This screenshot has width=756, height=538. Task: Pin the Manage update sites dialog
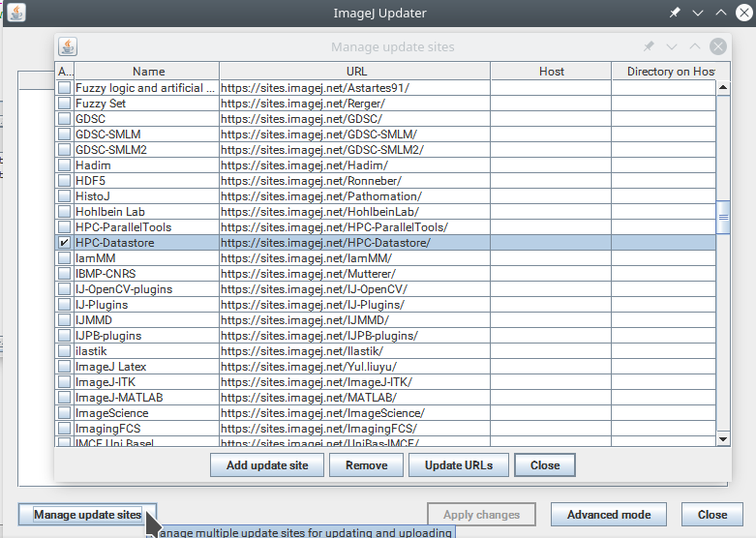click(649, 46)
